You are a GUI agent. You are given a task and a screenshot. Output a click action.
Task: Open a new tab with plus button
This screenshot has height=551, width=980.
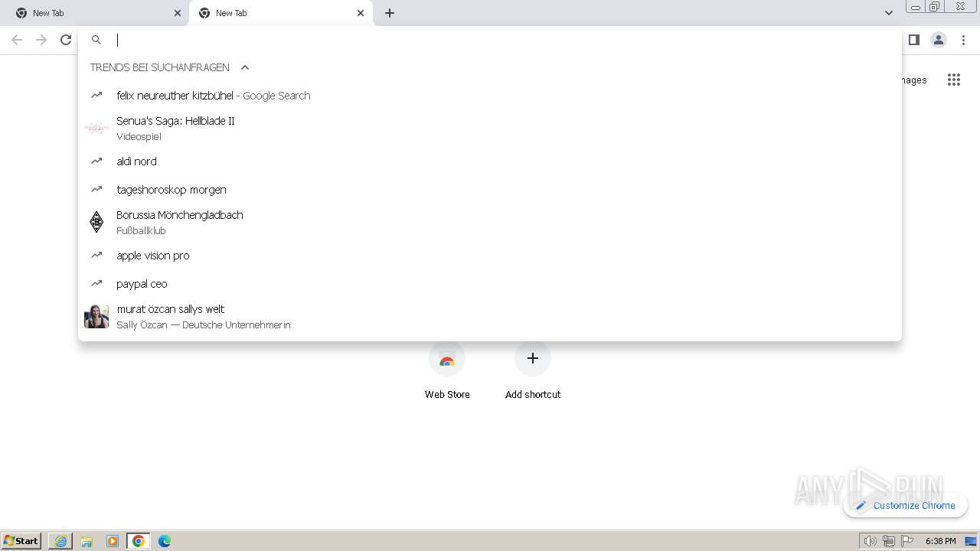point(390,13)
